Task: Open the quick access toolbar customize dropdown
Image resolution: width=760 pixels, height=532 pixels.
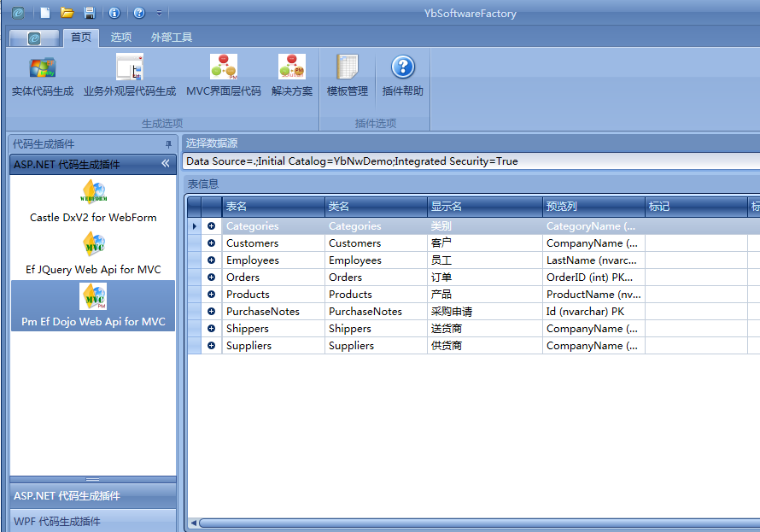Action: click(159, 13)
